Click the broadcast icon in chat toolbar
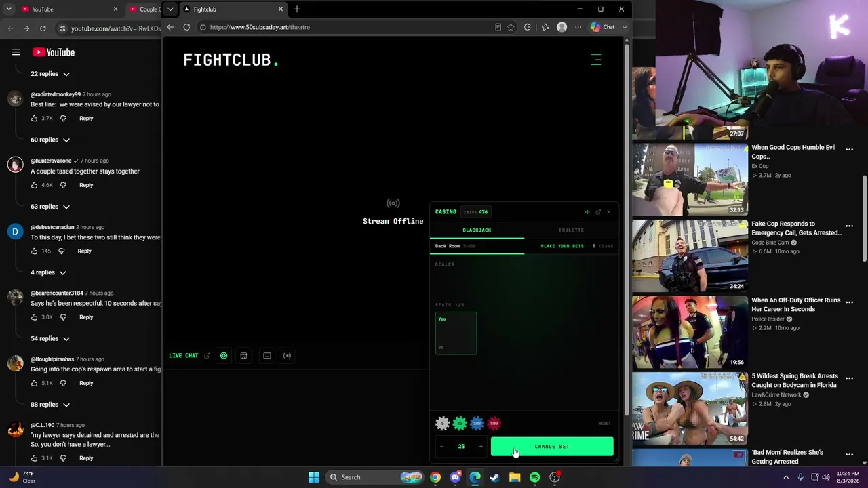Image resolution: width=868 pixels, height=488 pixels. [x=287, y=356]
